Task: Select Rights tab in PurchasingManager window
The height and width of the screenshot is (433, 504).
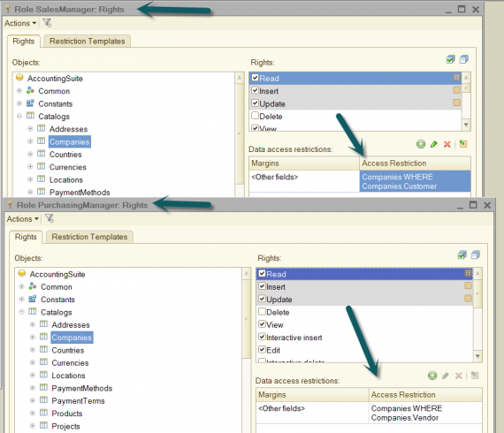Action: tap(26, 237)
